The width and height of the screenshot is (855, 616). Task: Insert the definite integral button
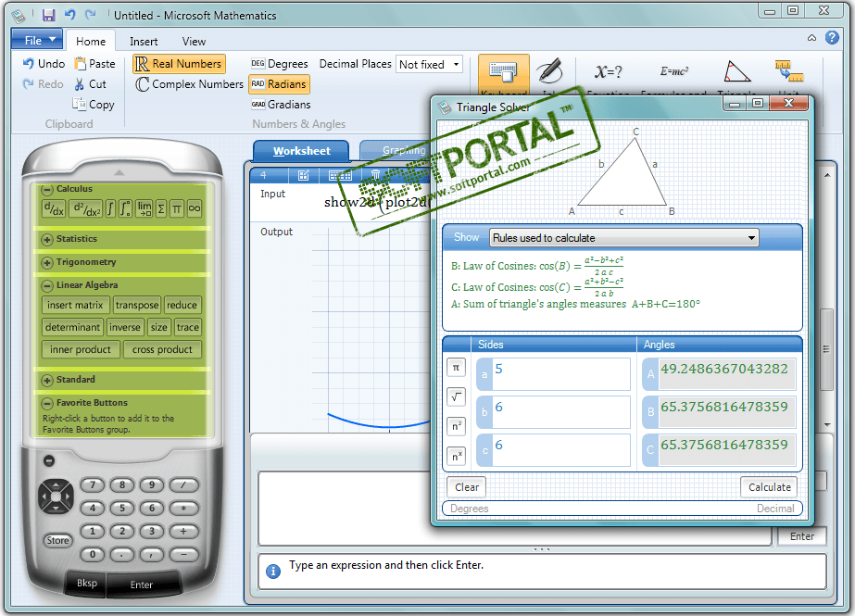[x=125, y=208]
